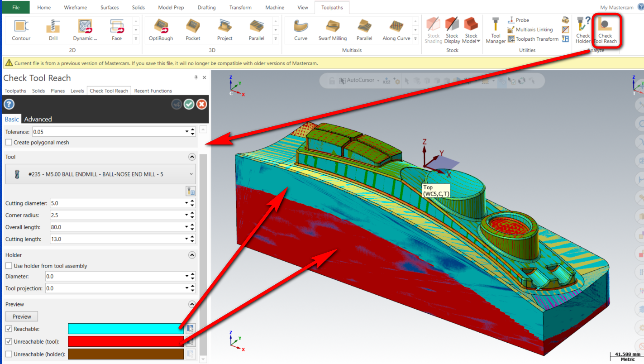644x364 pixels.
Task: Open the Levels manager tab
Action: coord(77,91)
